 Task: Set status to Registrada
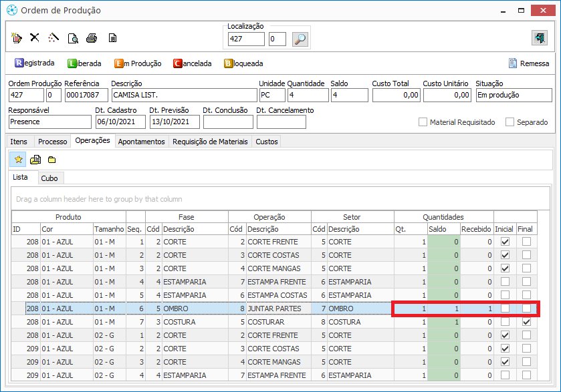pyautogui.click(x=34, y=63)
